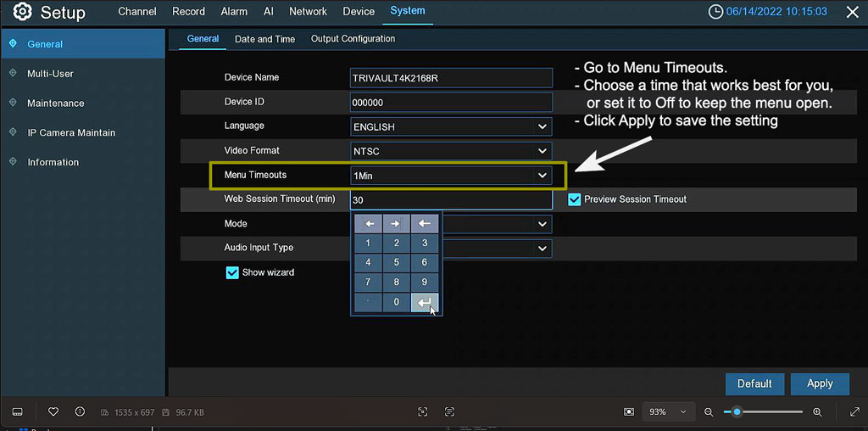Open the Network menu
This screenshot has width=868, height=431.
pos(308,12)
